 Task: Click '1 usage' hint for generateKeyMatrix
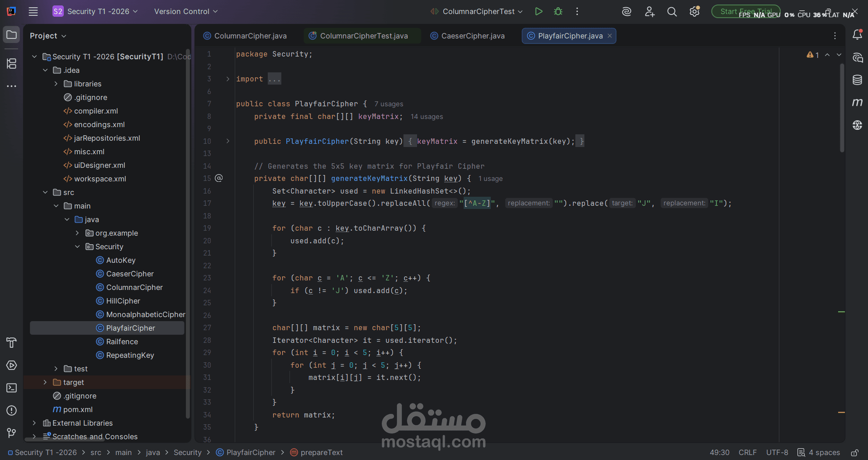[490, 179]
